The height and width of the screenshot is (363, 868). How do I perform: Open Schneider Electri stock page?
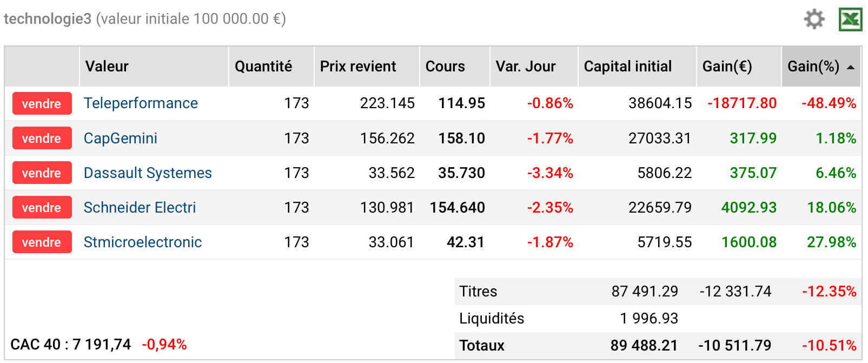(140, 207)
